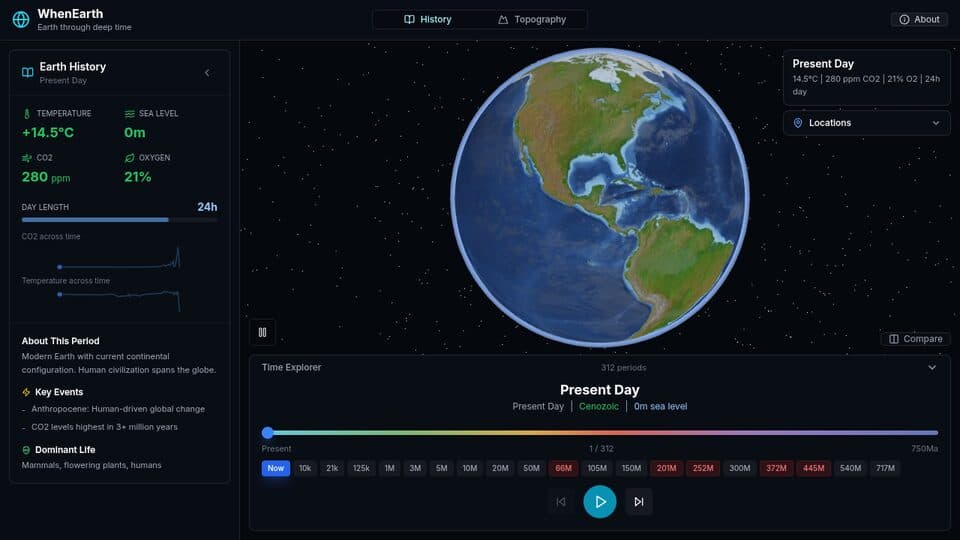Jump to the 50M period

coord(531,468)
